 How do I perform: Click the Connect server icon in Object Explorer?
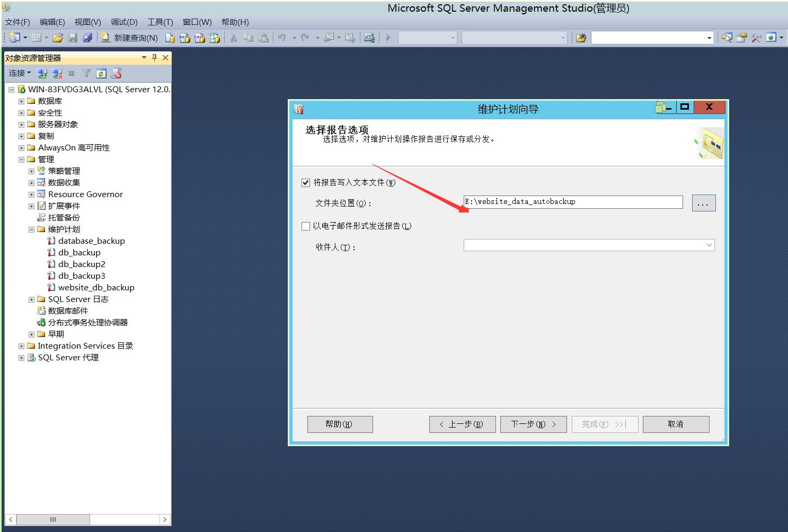[x=42, y=73]
